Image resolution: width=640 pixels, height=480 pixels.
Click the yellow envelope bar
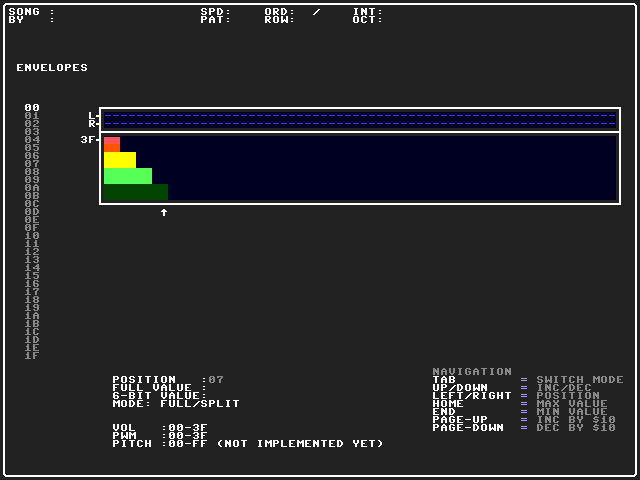click(x=120, y=160)
